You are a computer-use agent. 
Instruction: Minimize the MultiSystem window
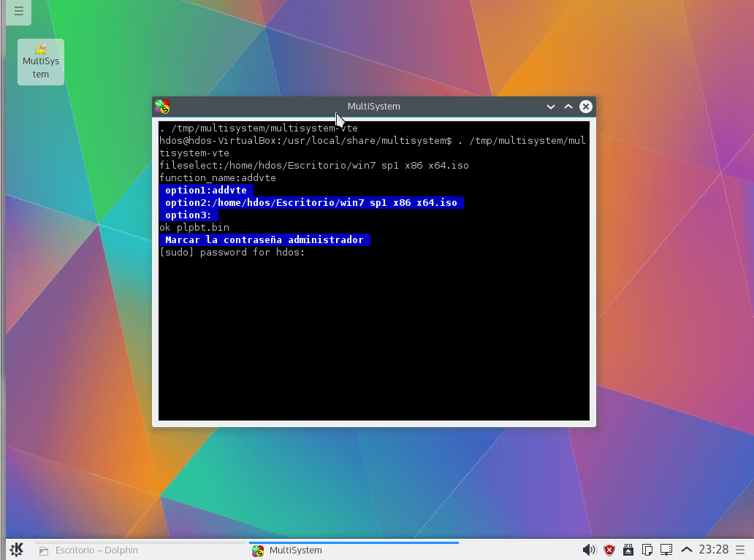(x=551, y=107)
